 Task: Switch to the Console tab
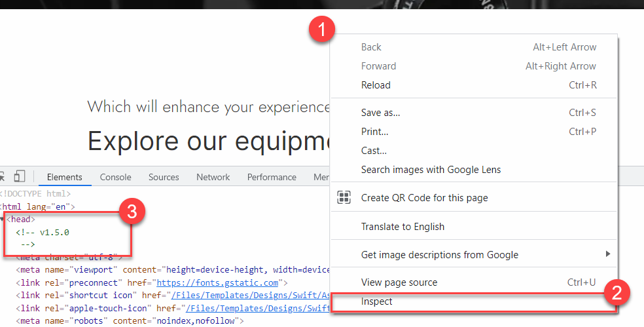pyautogui.click(x=115, y=177)
